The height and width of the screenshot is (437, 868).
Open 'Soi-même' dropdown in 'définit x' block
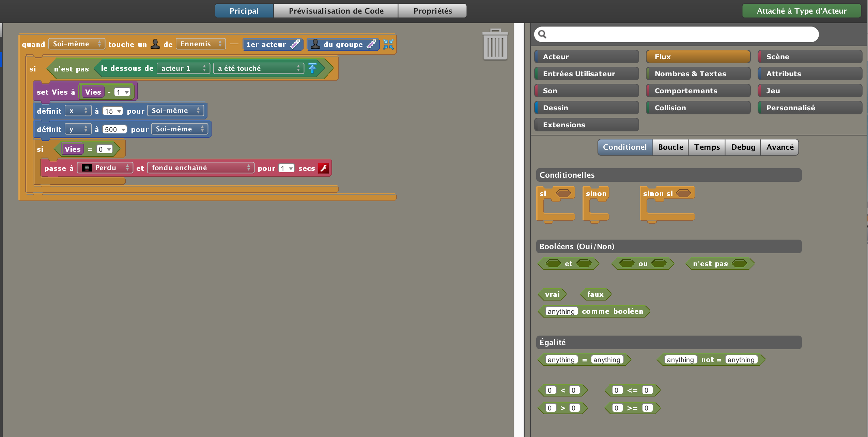[175, 111]
